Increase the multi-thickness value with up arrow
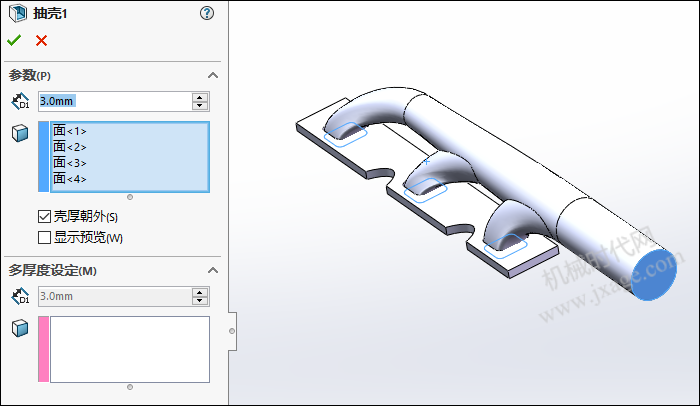Viewport: 700px width, 406px height. [x=200, y=292]
